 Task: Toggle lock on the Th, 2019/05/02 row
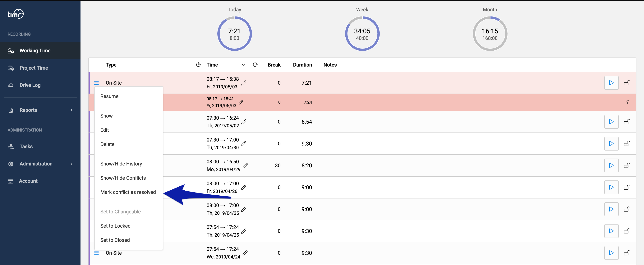[627, 122]
